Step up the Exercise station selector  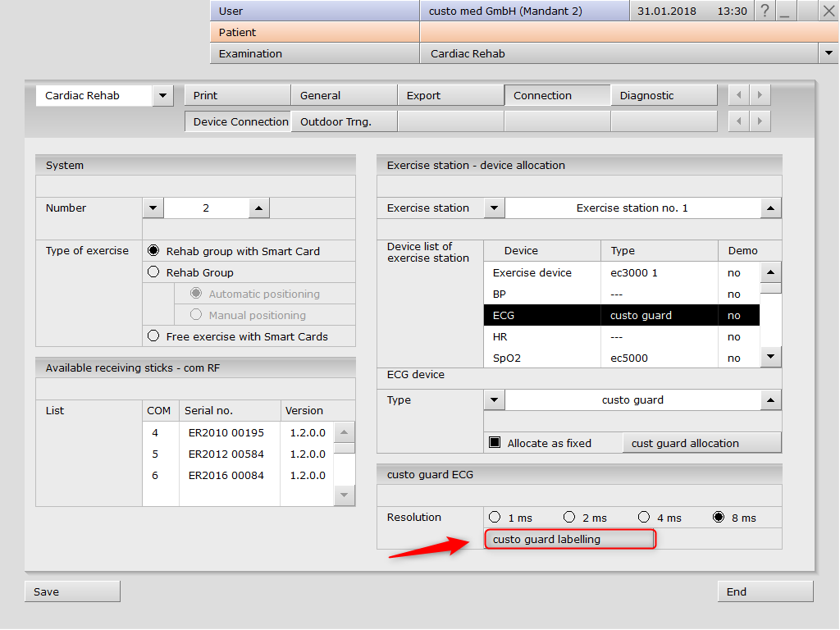[x=771, y=208]
